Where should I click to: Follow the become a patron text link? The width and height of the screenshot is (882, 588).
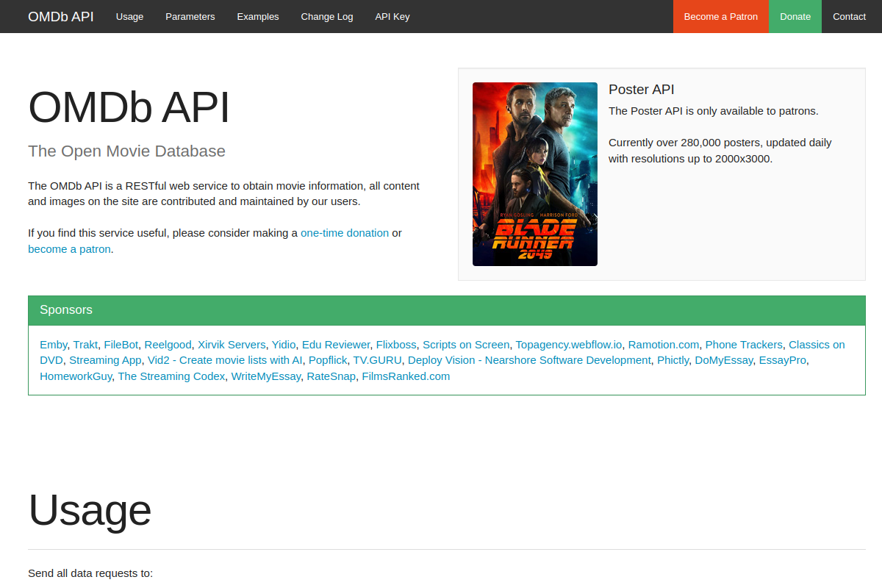(69, 249)
